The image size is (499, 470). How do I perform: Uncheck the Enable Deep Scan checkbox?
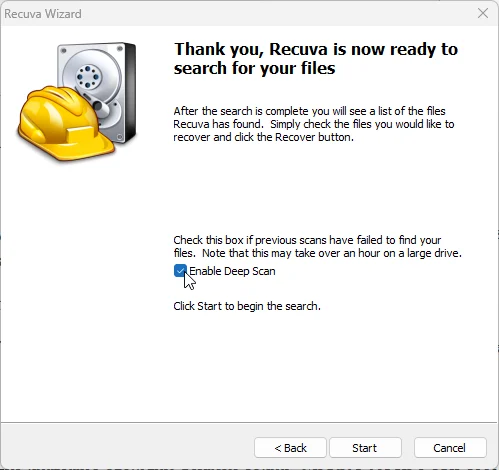[x=180, y=271]
